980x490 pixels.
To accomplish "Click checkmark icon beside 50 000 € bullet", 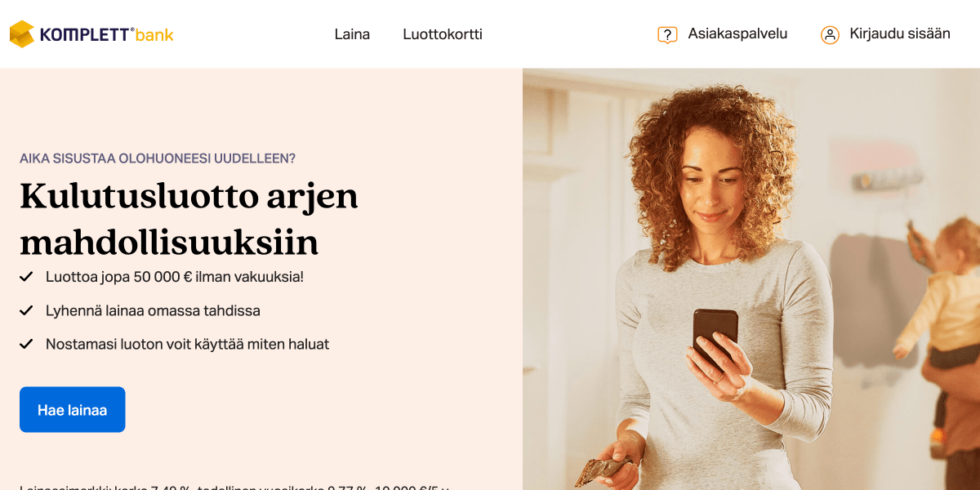I will [x=26, y=277].
